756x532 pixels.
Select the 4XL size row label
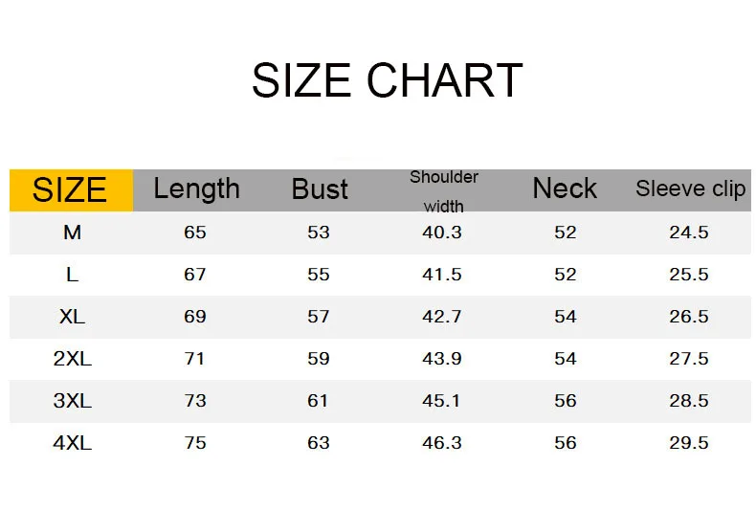pos(72,443)
